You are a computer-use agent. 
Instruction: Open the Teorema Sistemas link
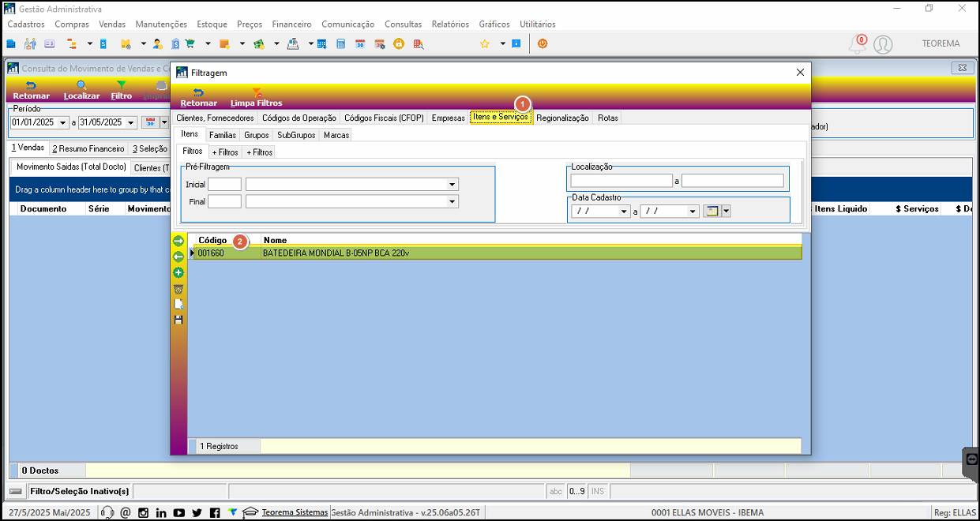pos(295,512)
